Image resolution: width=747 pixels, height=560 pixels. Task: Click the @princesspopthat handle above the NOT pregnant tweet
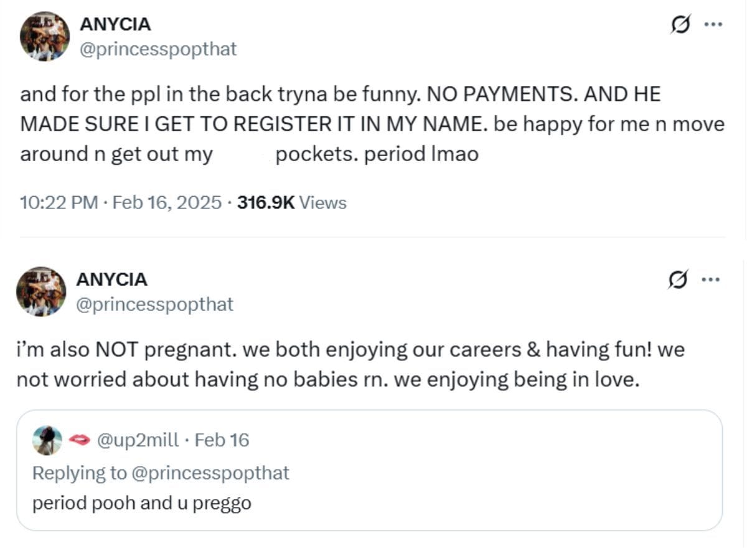[x=154, y=304]
